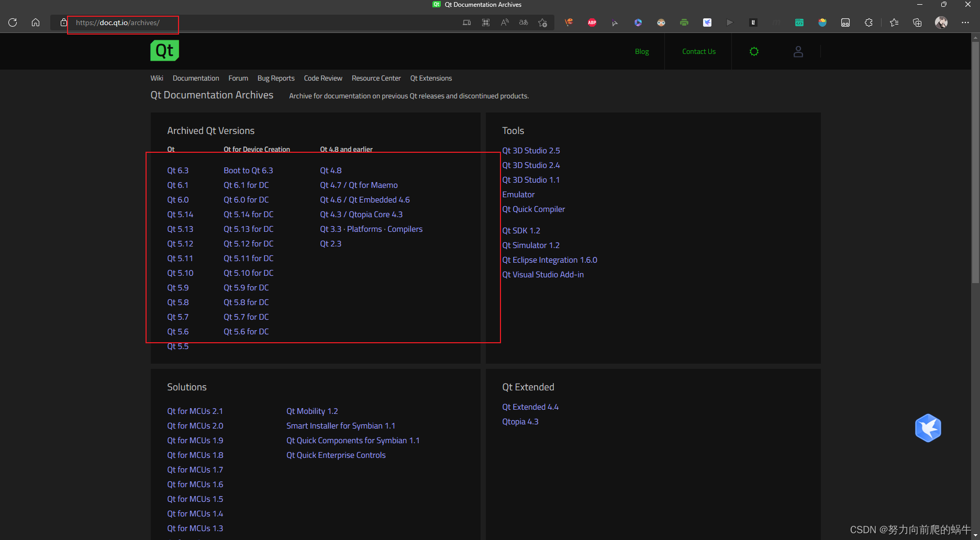Click the doc.qt.io/archives address bar

[118, 22]
